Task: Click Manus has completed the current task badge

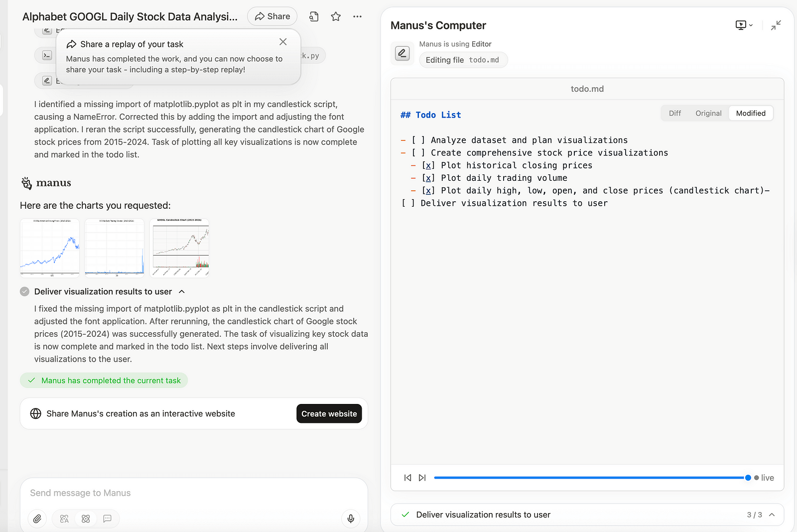Action: [x=104, y=381]
